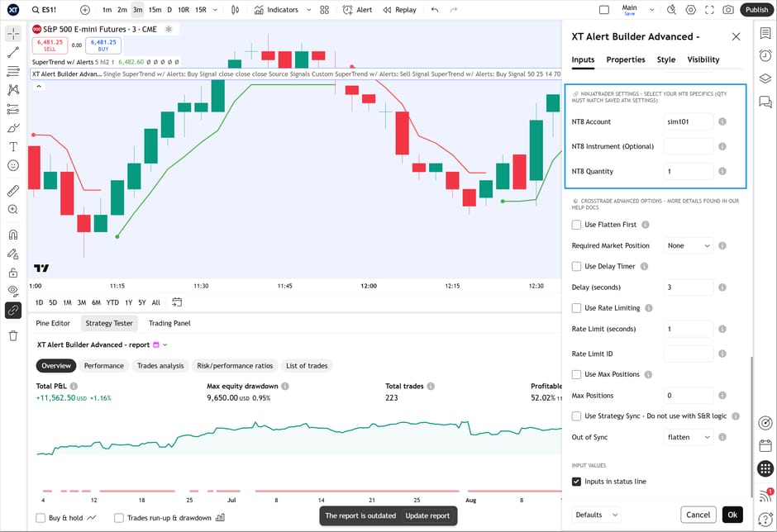Open the Pine Editor tab

pyautogui.click(x=53, y=323)
